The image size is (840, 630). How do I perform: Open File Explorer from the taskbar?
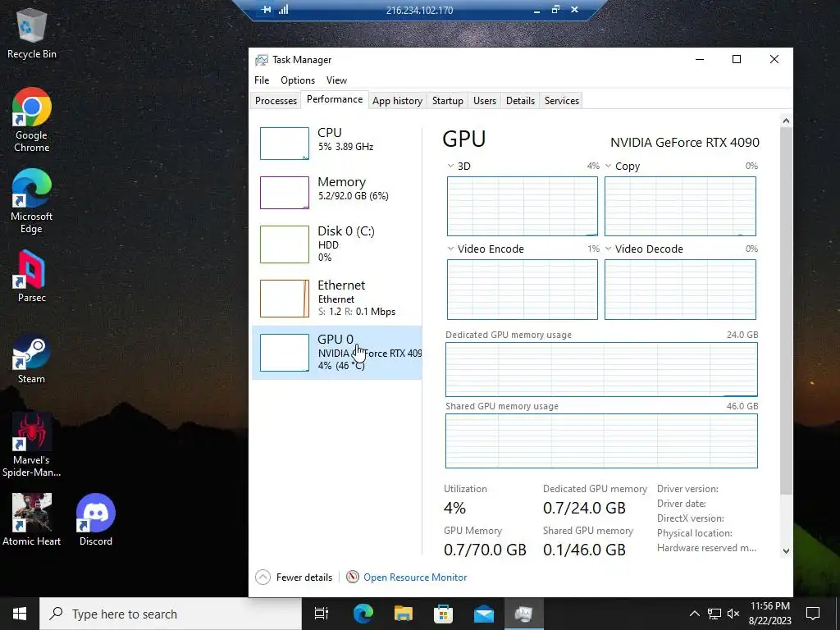[404, 614]
